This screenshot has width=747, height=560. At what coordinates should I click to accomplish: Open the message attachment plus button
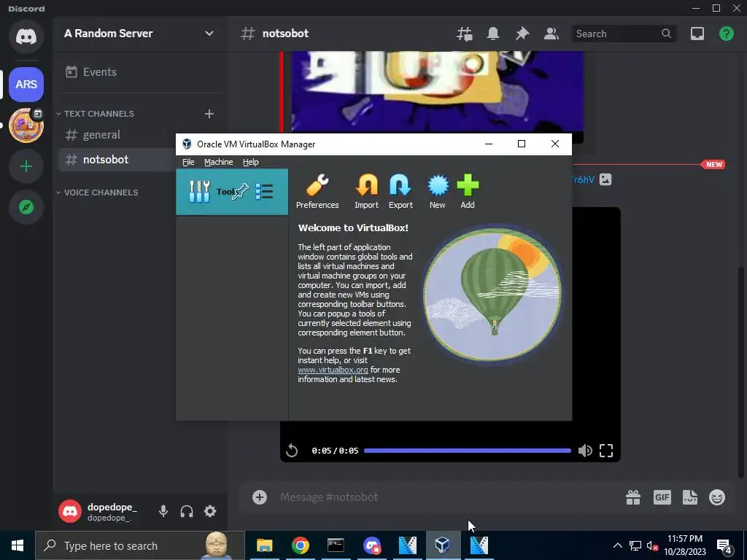[x=260, y=497]
